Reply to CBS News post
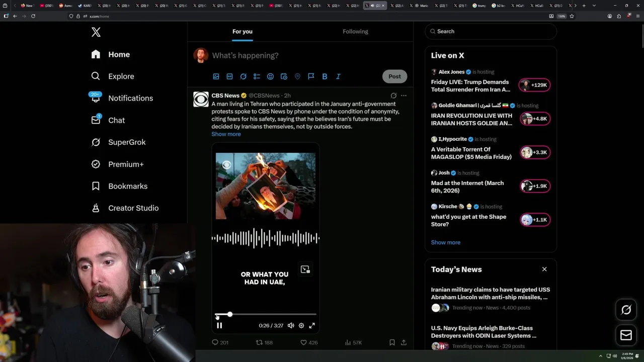 220,342
